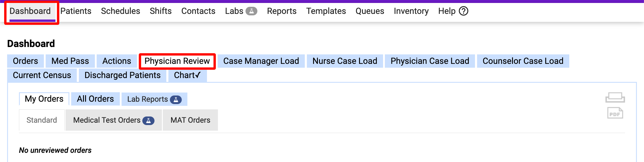This screenshot has width=644, height=162.
Task: Switch to the Physician Review tab
Action: click(177, 61)
